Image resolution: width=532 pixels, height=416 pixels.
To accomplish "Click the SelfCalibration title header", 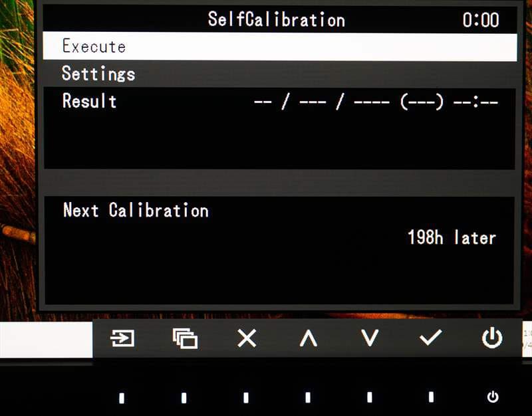I will click(x=276, y=19).
